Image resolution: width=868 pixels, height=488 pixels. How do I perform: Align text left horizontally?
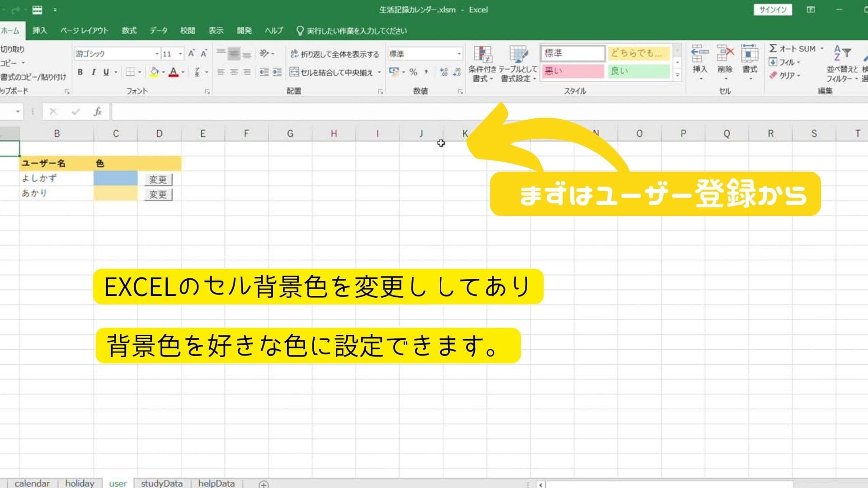pos(221,72)
